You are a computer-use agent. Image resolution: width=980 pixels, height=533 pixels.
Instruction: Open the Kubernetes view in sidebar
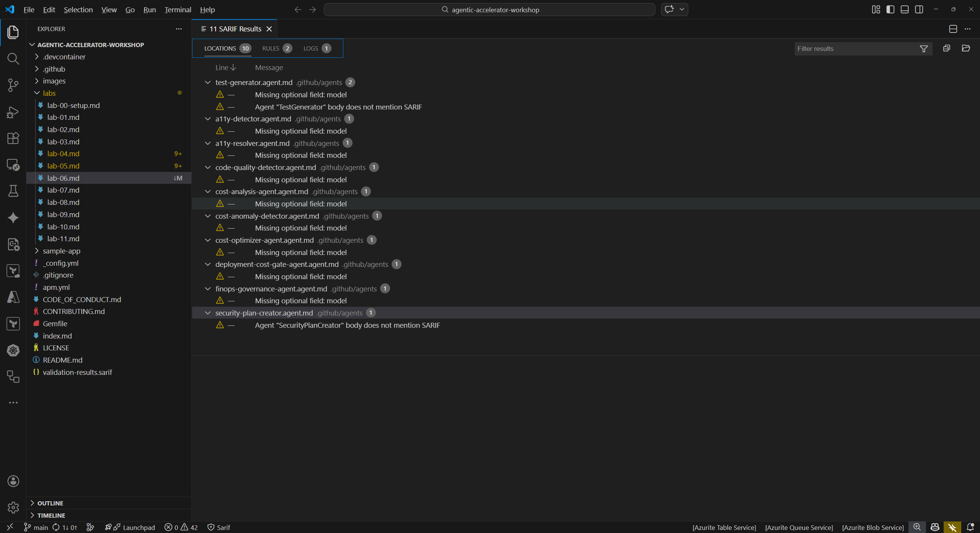click(x=13, y=350)
